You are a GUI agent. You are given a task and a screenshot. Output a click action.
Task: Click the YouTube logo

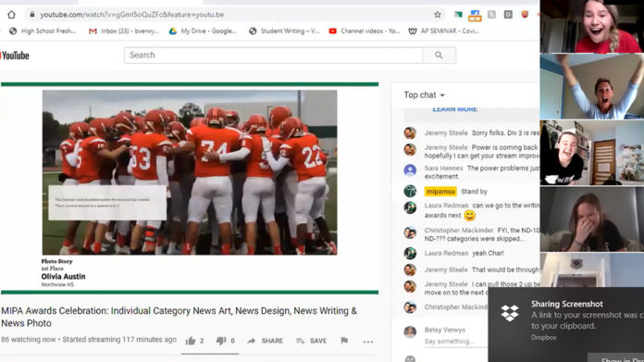[15, 56]
